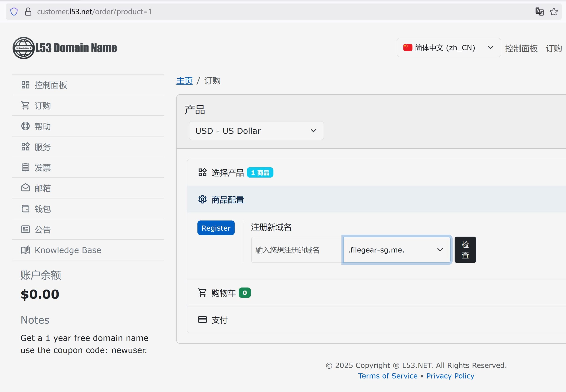The image size is (566, 392).
Task: Click 控制面板 in the top navigation
Action: [521, 48]
